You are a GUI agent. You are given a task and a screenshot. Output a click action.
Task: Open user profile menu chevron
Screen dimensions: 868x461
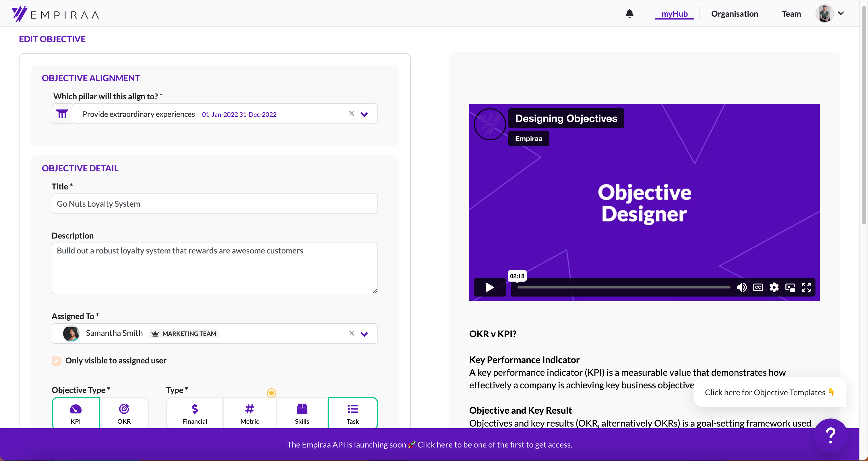pyautogui.click(x=841, y=13)
